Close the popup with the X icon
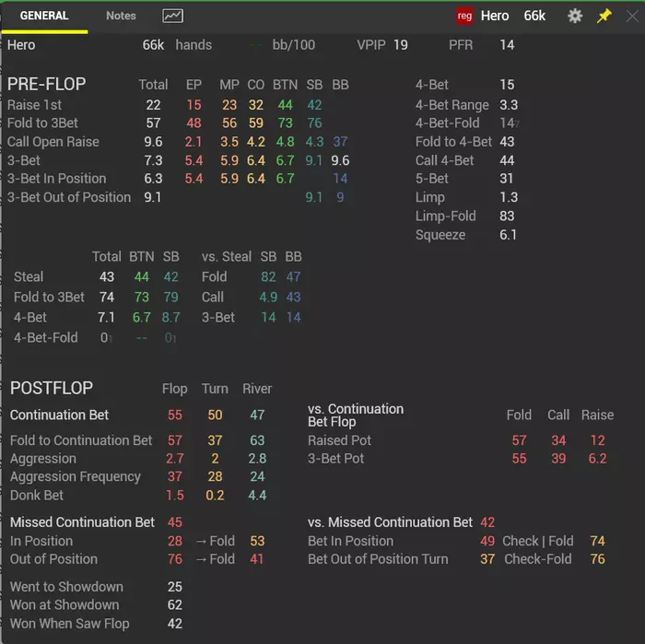Screen dimensions: 645x644 click(632, 16)
